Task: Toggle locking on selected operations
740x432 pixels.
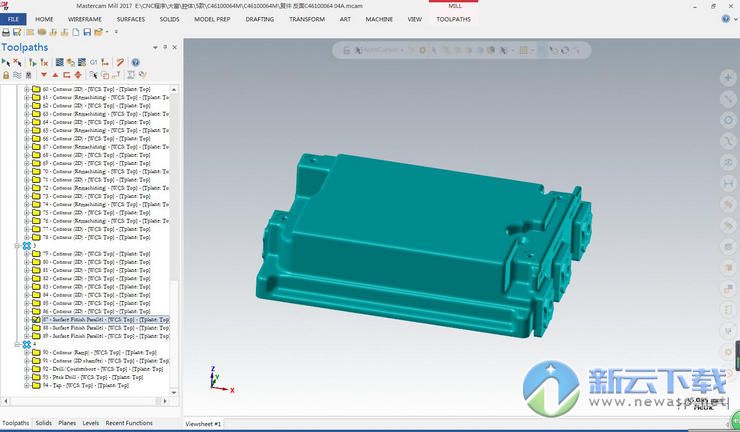Action: [6, 75]
